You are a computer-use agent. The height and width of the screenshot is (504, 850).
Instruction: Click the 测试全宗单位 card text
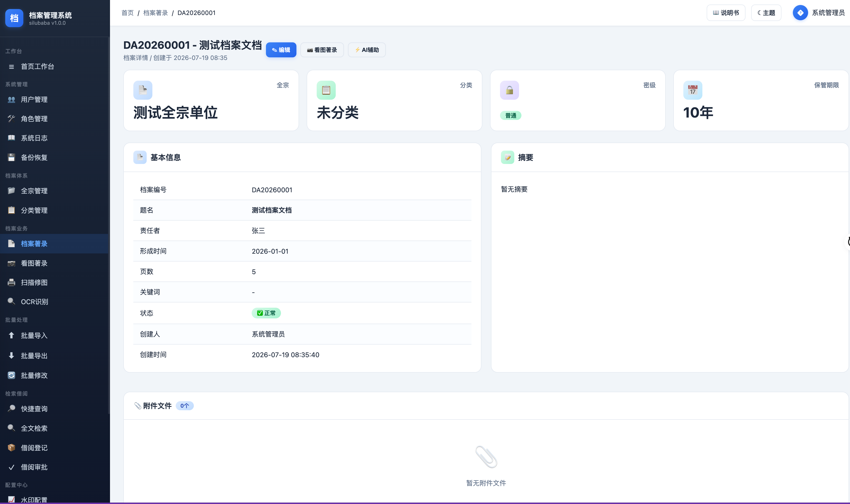pyautogui.click(x=175, y=112)
